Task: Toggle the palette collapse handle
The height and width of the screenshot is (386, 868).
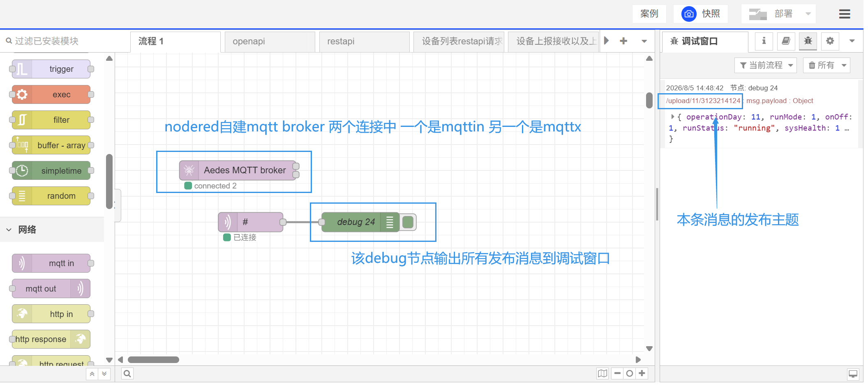Action: (117, 205)
